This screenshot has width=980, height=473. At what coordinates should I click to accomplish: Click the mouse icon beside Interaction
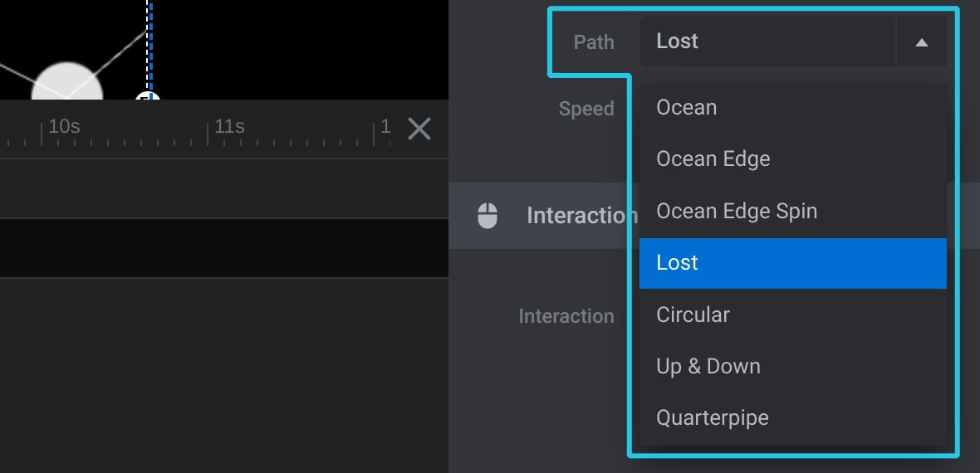click(488, 216)
